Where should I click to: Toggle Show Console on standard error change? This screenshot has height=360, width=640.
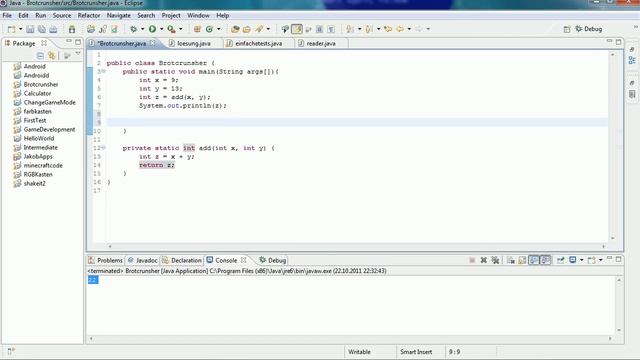click(x=545, y=260)
